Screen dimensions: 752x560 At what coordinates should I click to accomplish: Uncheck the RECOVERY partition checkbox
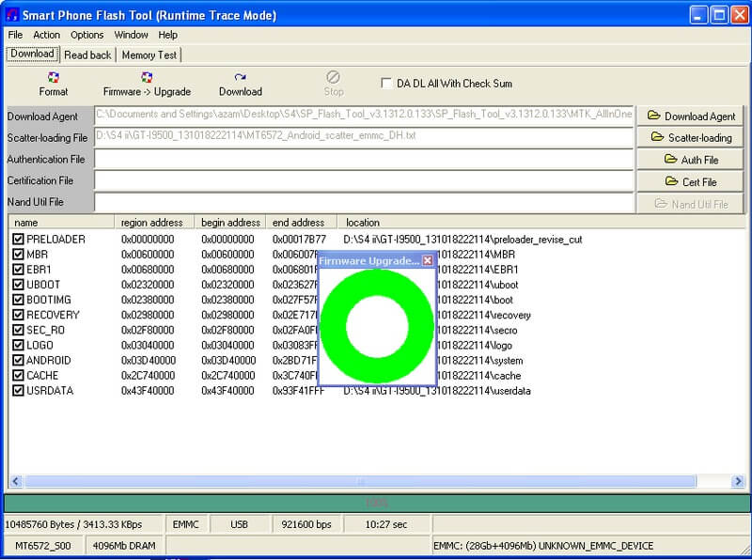[x=18, y=315]
